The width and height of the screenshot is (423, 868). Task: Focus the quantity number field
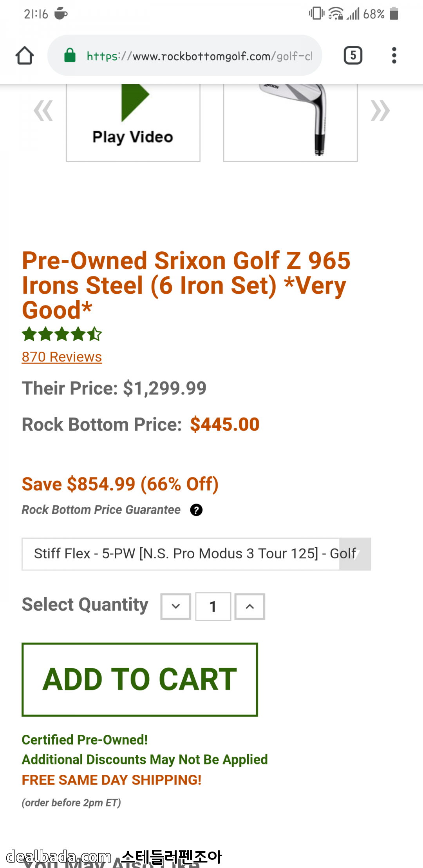click(213, 607)
